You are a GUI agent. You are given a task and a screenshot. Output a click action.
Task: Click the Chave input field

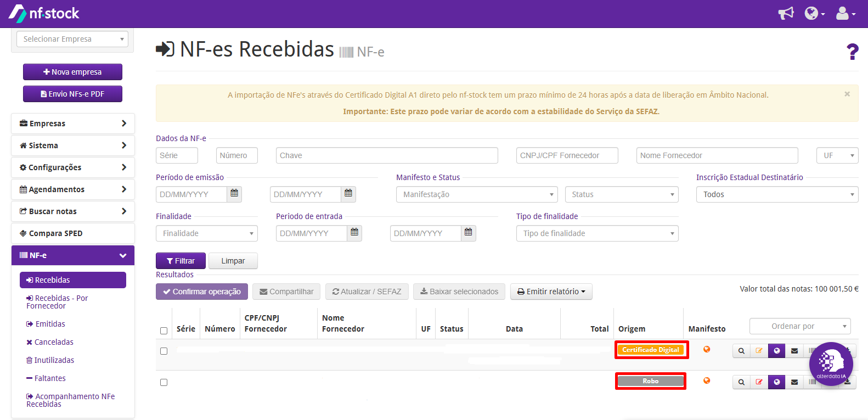(x=387, y=155)
